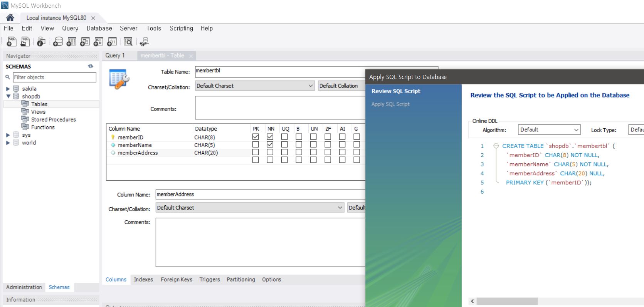Search table data toolbar icon
Image resolution: width=644 pixels, height=307 pixels.
coord(128,42)
